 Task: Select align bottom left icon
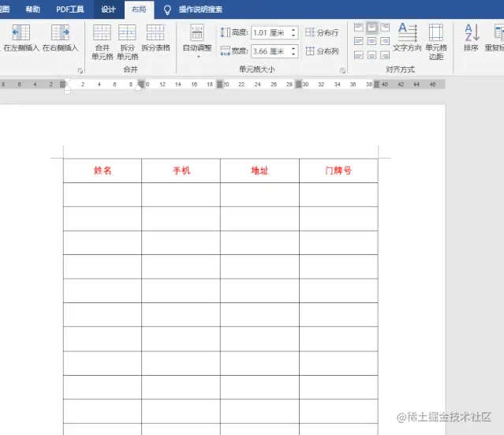coord(358,55)
